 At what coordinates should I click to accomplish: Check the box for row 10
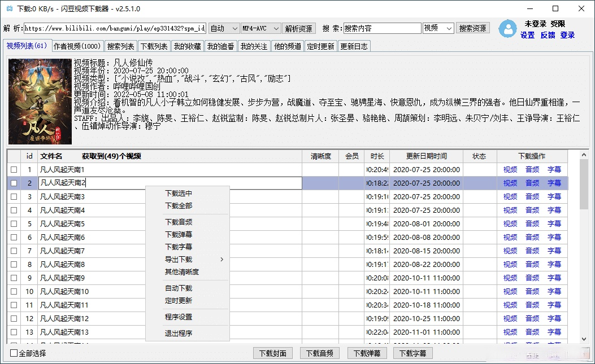click(x=14, y=292)
